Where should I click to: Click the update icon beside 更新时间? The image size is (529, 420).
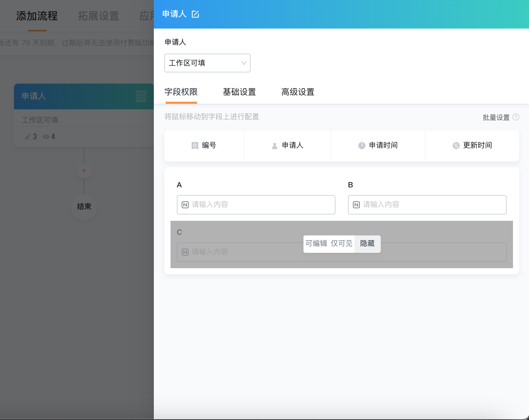(456, 146)
